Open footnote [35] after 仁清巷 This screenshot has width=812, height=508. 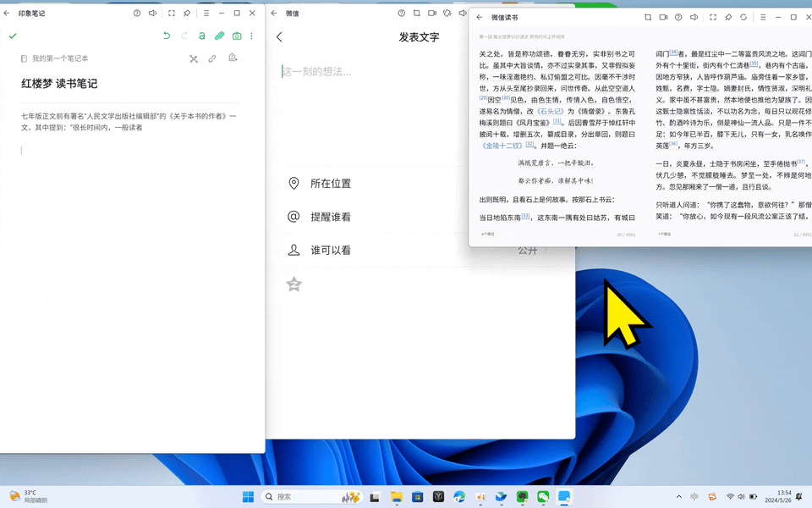point(754,63)
